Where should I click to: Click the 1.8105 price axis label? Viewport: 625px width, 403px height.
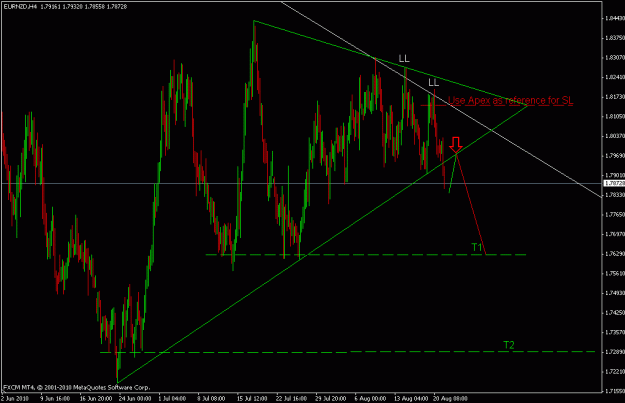coord(615,116)
